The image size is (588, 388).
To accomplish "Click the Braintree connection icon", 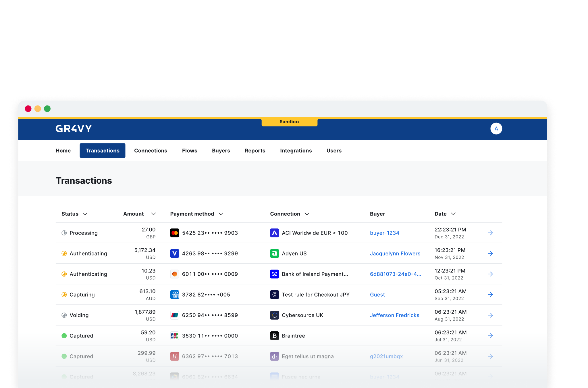I will pos(274,335).
